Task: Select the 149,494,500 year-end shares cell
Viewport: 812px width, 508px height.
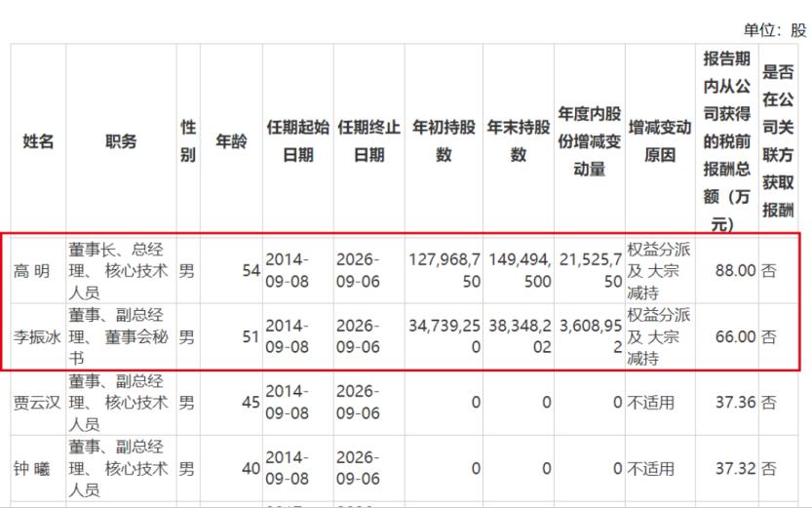Action: pos(519,270)
